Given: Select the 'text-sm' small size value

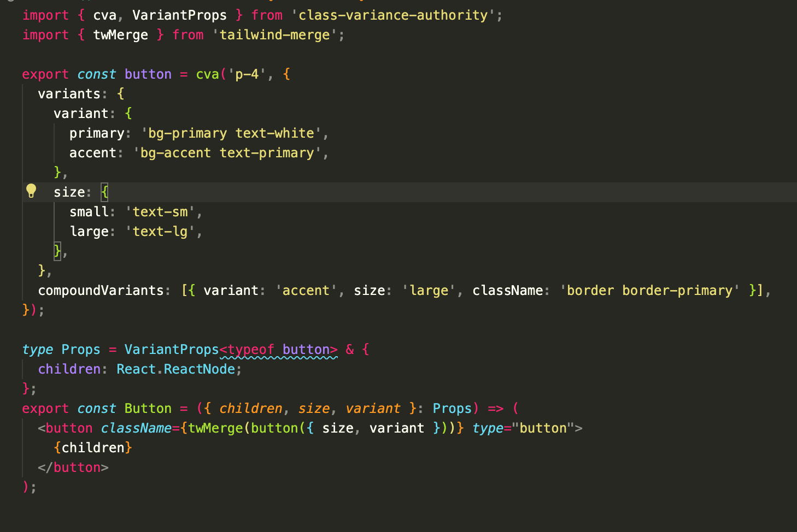Looking at the screenshot, I should (159, 211).
